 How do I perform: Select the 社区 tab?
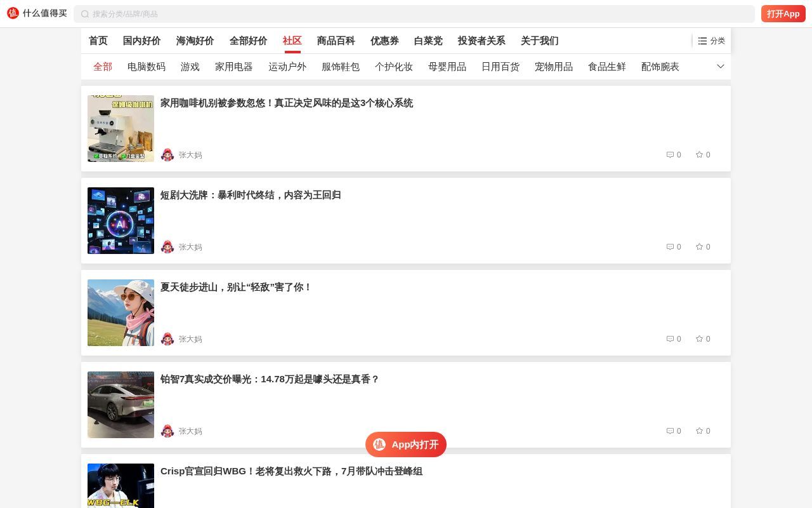(292, 41)
